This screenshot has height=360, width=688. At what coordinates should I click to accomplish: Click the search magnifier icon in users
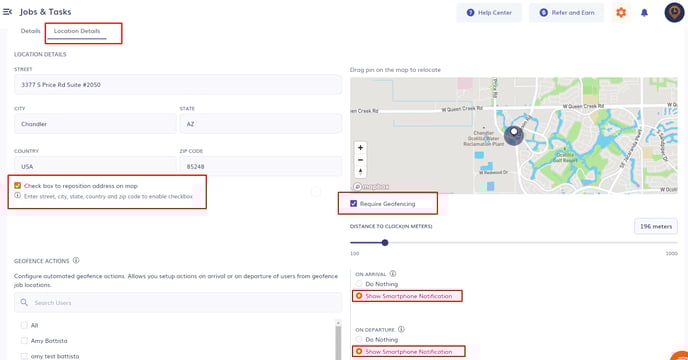click(24, 302)
